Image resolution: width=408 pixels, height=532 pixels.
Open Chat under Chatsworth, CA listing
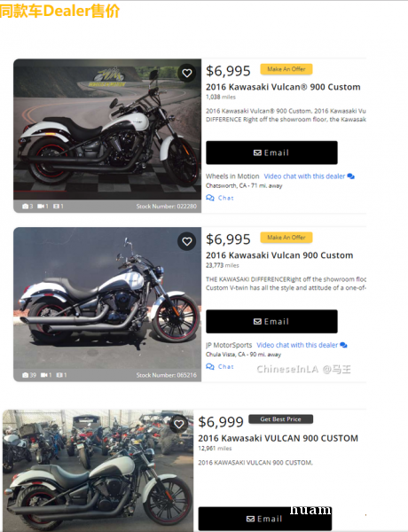(x=220, y=198)
